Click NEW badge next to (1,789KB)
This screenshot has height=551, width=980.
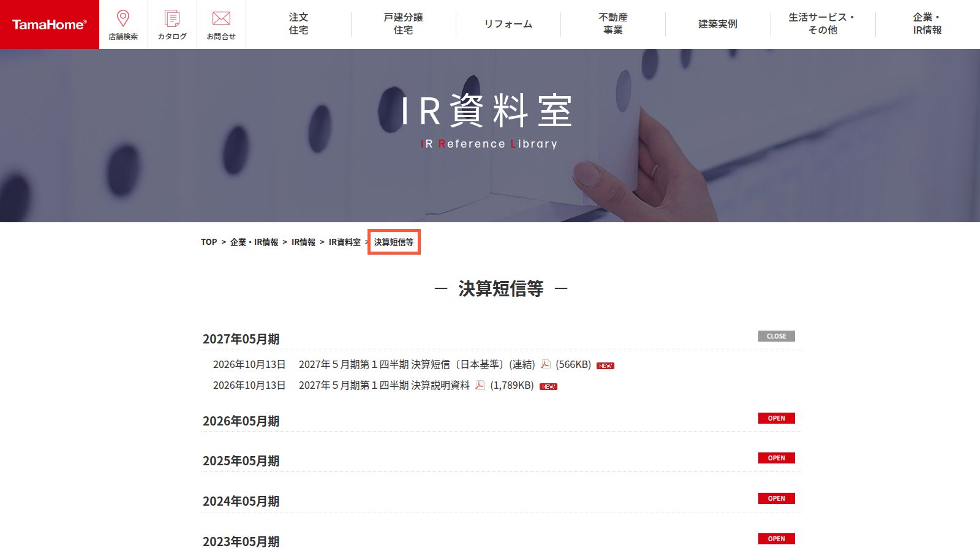coord(548,386)
